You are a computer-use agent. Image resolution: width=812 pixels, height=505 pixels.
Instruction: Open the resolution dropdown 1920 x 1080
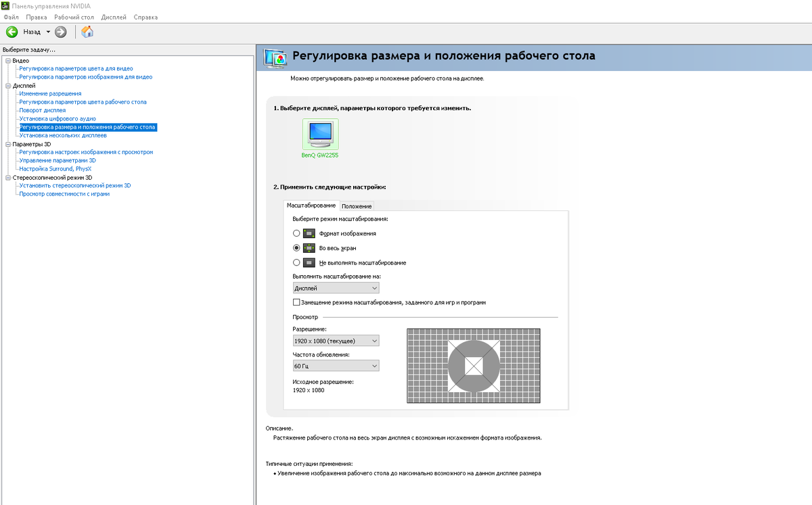point(336,341)
